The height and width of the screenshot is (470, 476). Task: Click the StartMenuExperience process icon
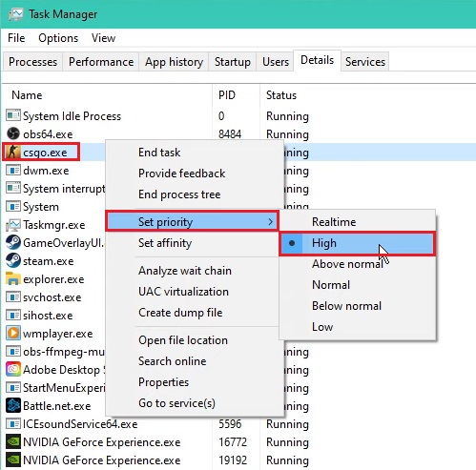13,387
